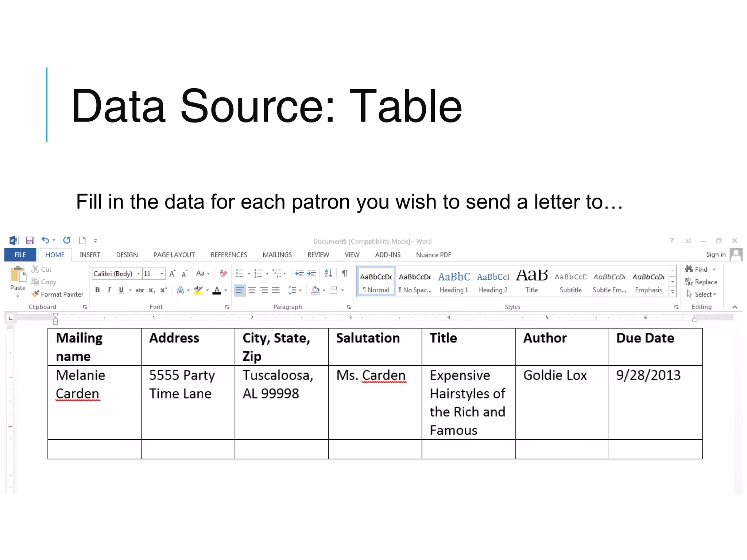
Task: Click the Word Help question mark
Action: tap(671, 241)
